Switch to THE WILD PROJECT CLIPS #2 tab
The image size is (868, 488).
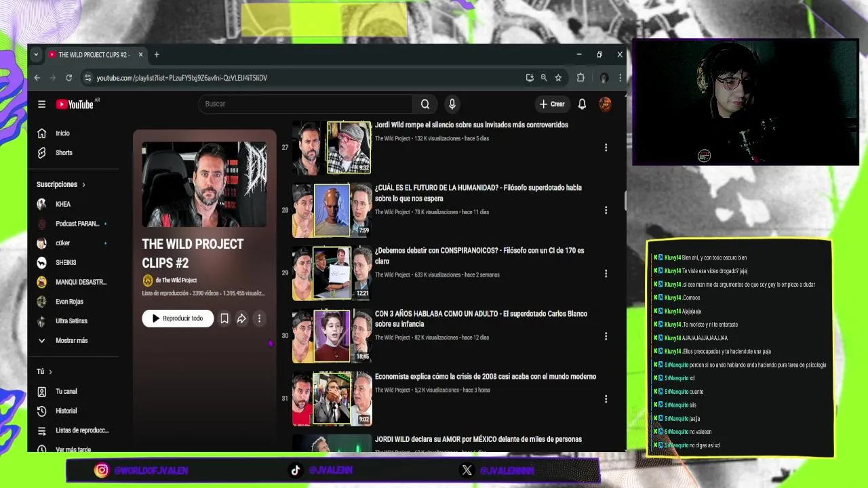pos(95,55)
